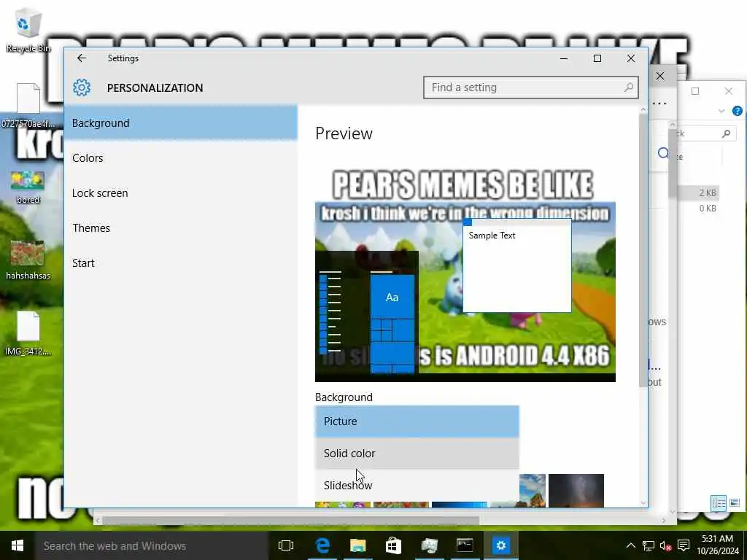The image size is (747, 560).
Task: Open the Recycle Bin desktop icon
Action: click(x=28, y=30)
